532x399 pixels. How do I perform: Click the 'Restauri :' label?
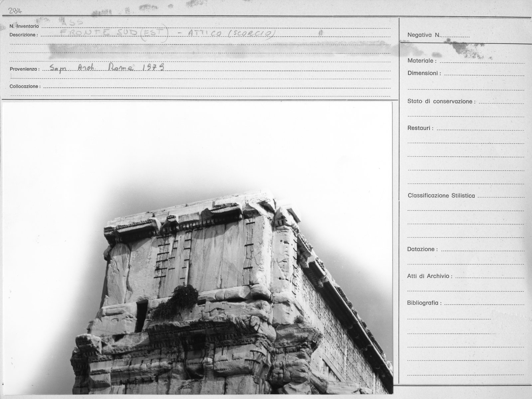[420, 128]
